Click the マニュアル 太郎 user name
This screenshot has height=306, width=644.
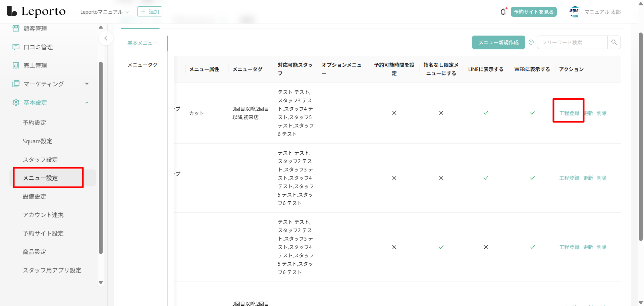(x=603, y=12)
